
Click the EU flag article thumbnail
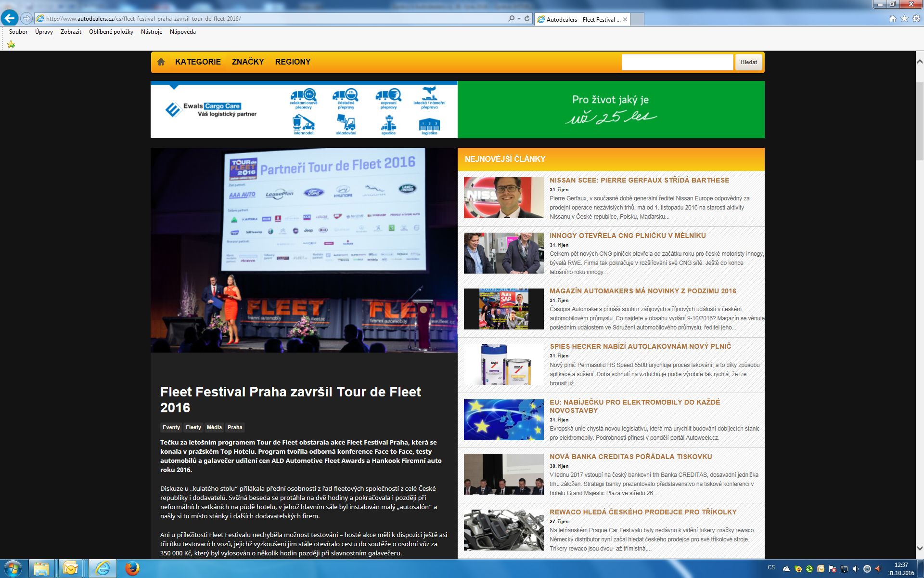[504, 420]
